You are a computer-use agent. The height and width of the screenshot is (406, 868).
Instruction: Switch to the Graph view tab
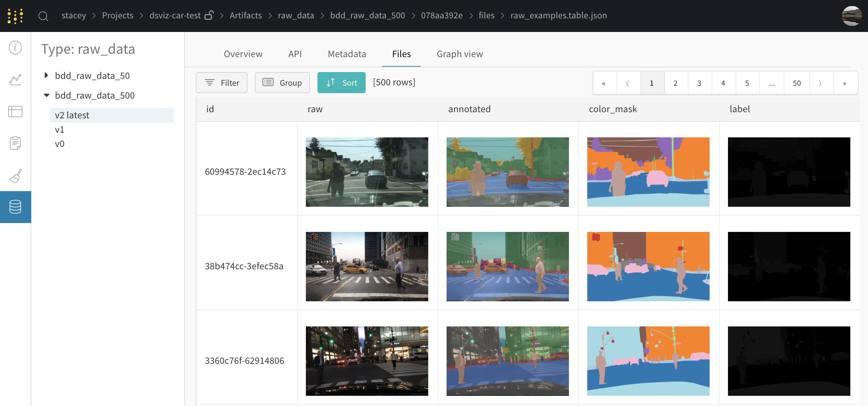tap(459, 54)
